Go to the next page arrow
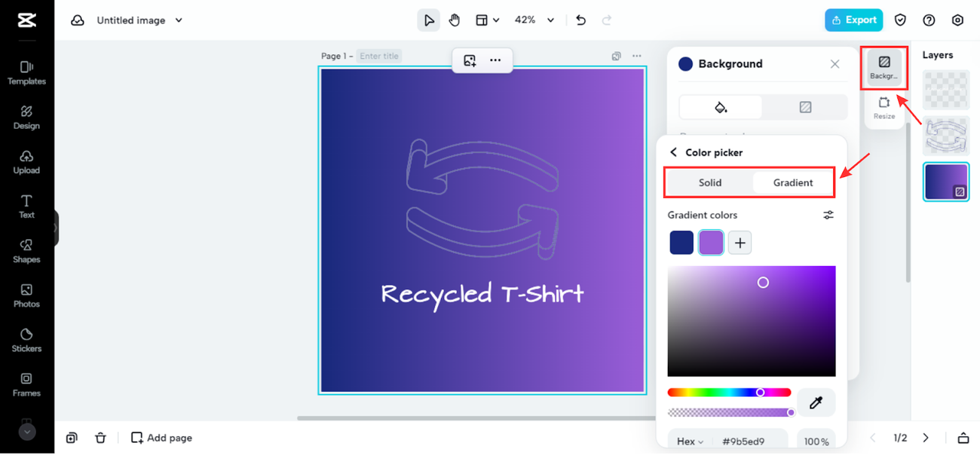Image resolution: width=980 pixels, height=456 pixels. click(x=926, y=438)
